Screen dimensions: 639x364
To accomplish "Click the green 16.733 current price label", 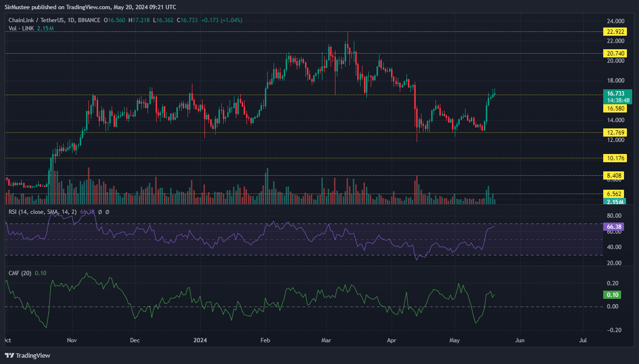I will tap(618, 94).
